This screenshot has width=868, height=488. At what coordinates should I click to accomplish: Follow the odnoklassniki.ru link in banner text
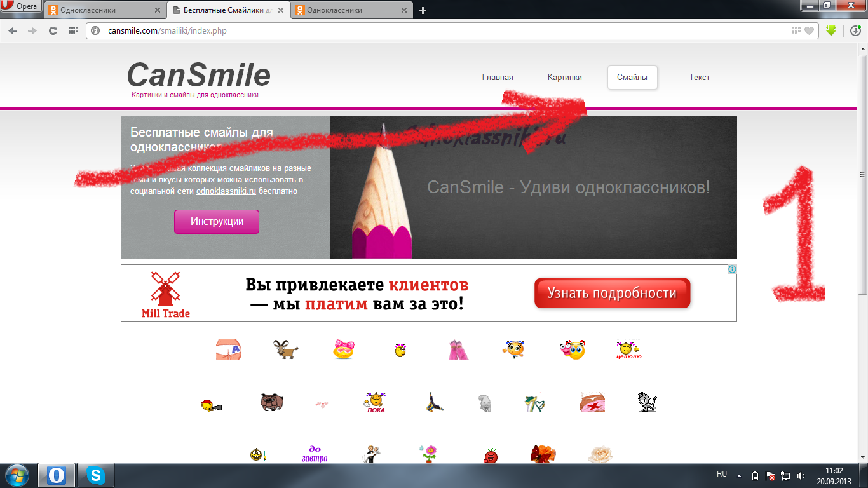click(x=226, y=191)
